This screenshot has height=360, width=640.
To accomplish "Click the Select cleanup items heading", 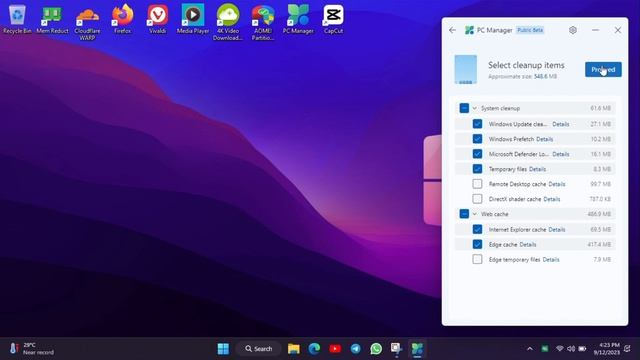I will point(526,65).
